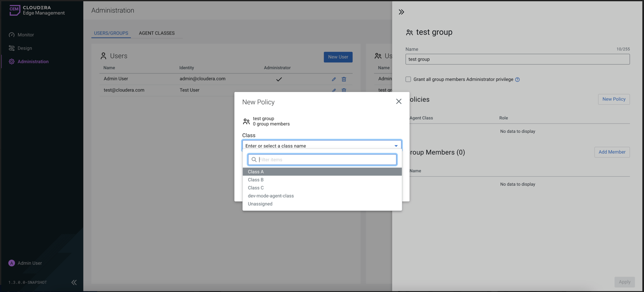Delete Admin User with the trash icon

(344, 79)
